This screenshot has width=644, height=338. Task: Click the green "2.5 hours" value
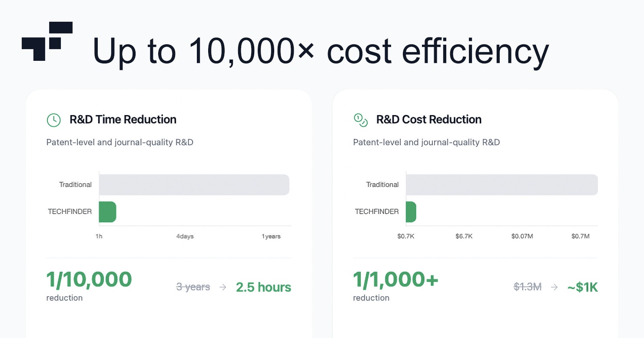(x=264, y=287)
